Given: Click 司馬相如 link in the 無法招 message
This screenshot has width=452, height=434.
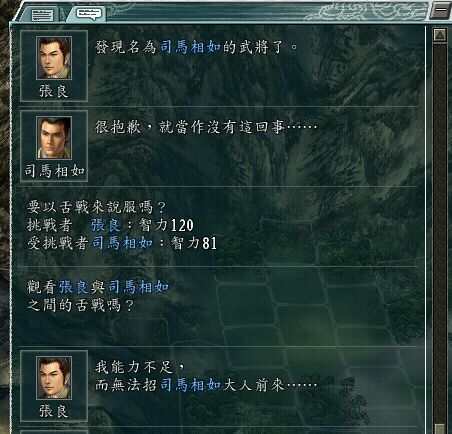Looking at the screenshot, I should pyautogui.click(x=190, y=385).
